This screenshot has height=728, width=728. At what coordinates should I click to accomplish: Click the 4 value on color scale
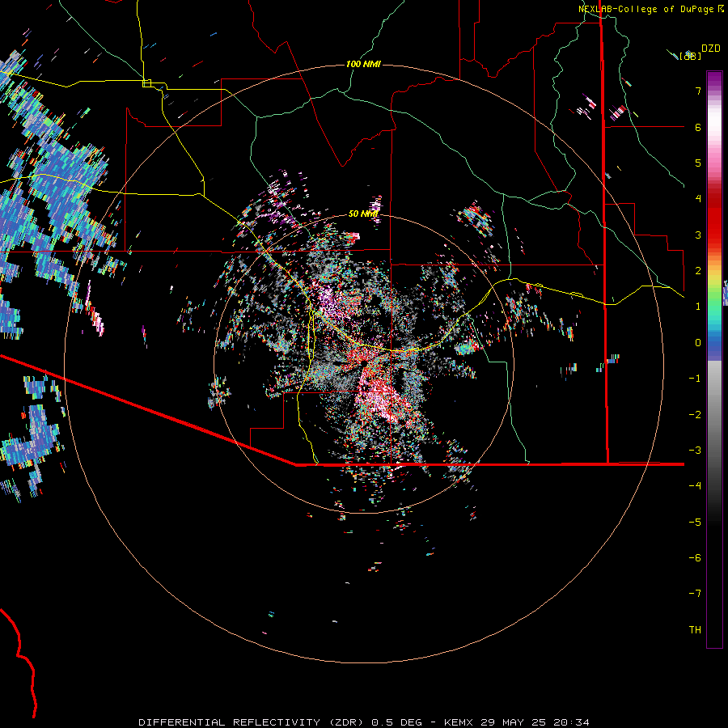pos(698,199)
